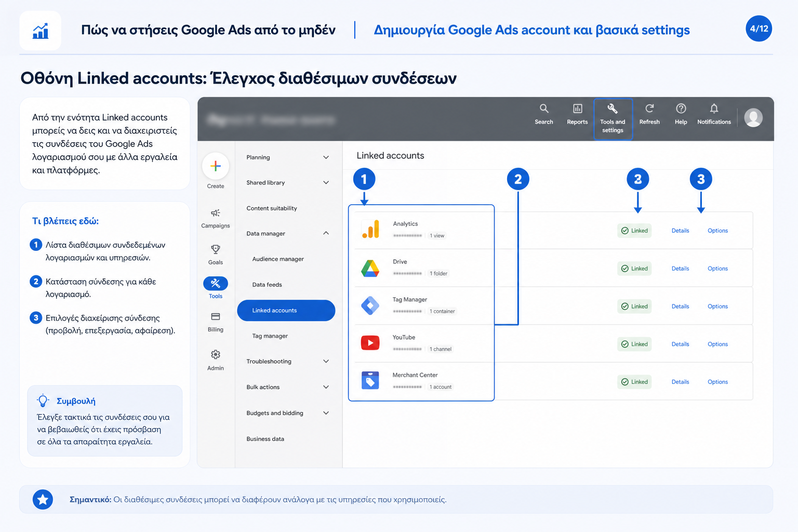
Task: Open Details for Tag Manager row
Action: pos(680,307)
